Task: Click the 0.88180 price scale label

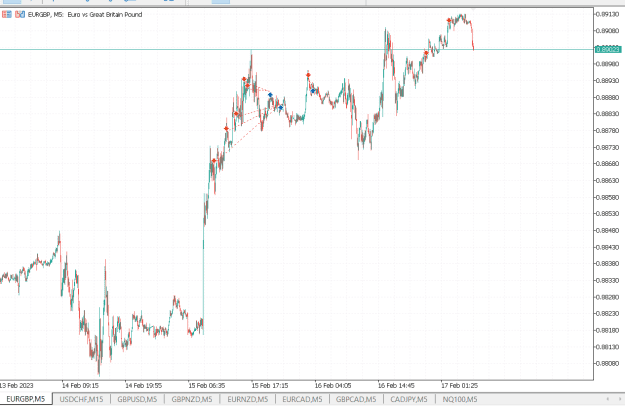Action: coord(609,330)
